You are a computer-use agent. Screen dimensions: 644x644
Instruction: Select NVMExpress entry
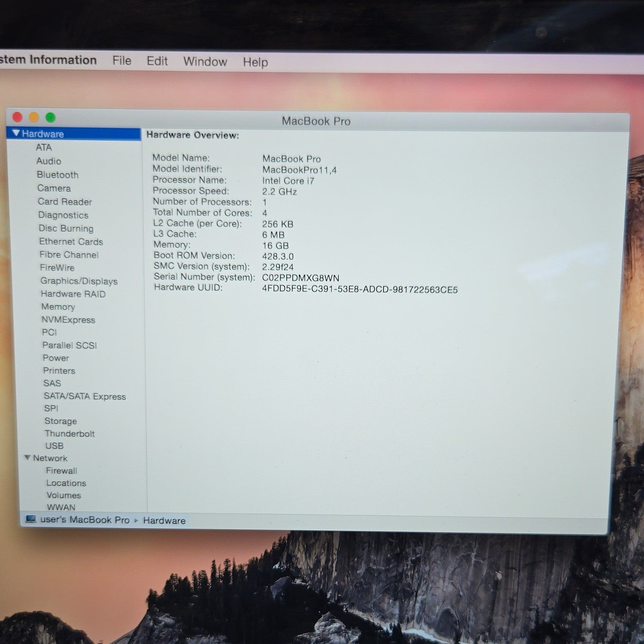(68, 319)
